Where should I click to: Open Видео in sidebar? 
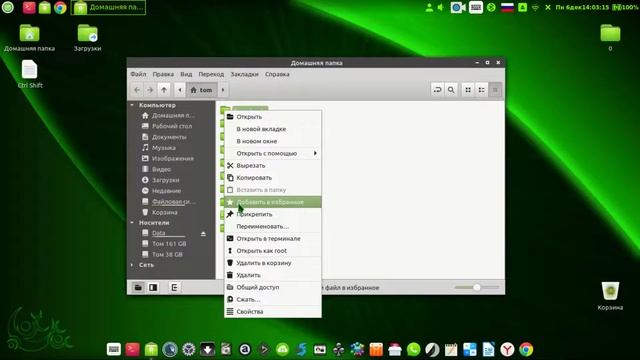(161, 169)
